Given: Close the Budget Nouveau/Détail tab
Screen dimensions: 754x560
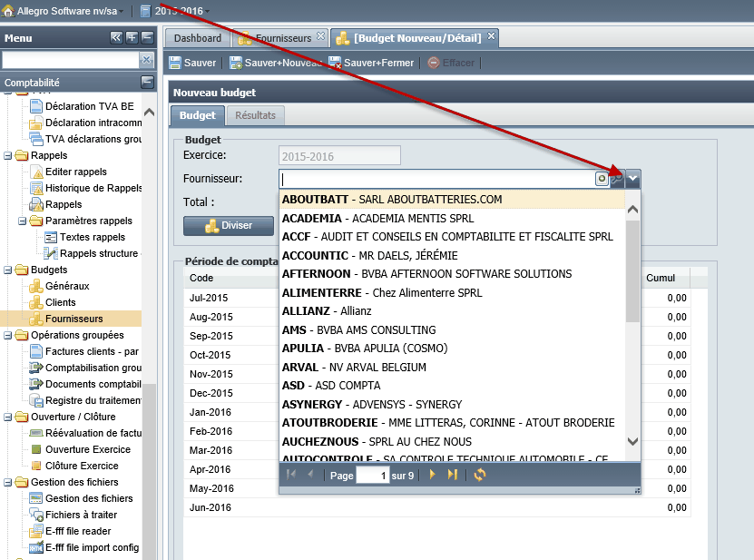Looking at the screenshot, I should pyautogui.click(x=491, y=36).
